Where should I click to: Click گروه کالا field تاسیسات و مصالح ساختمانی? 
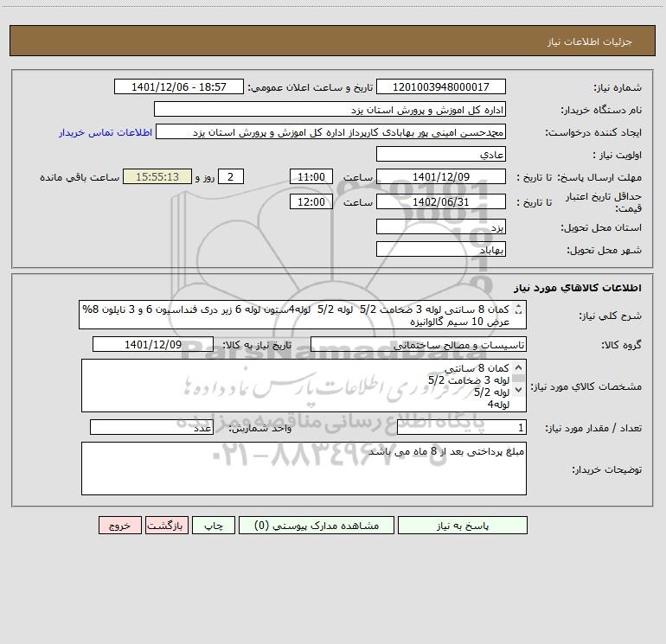tap(419, 344)
